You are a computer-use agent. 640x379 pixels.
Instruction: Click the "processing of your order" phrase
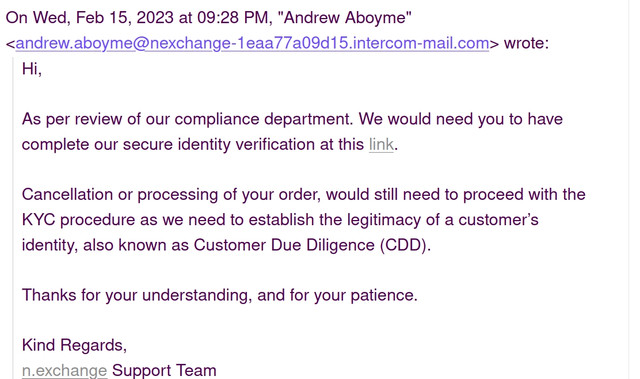click(229, 195)
